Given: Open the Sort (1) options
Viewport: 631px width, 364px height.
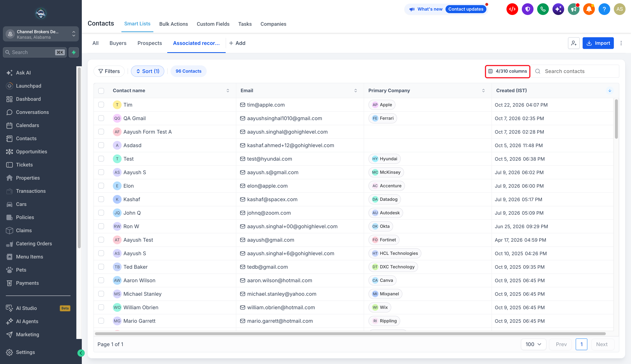Looking at the screenshot, I should click(x=148, y=71).
